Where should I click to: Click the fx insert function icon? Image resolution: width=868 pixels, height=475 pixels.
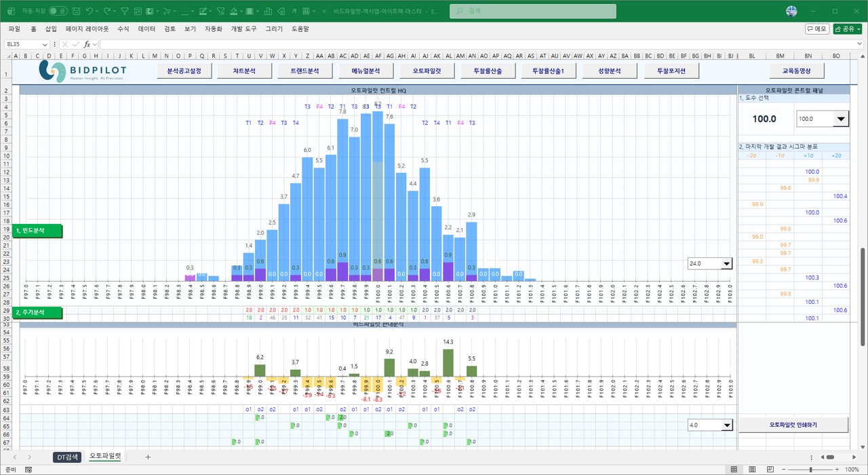click(87, 44)
